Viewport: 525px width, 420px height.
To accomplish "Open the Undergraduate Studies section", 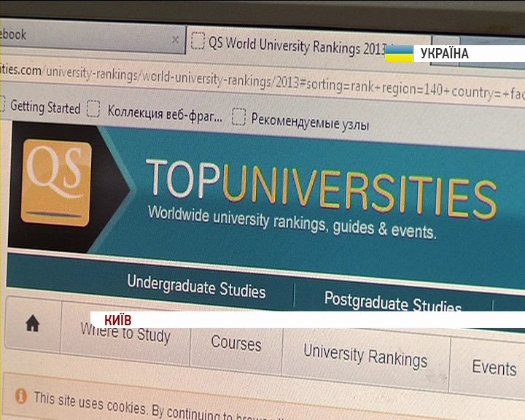I will pyautogui.click(x=196, y=287).
